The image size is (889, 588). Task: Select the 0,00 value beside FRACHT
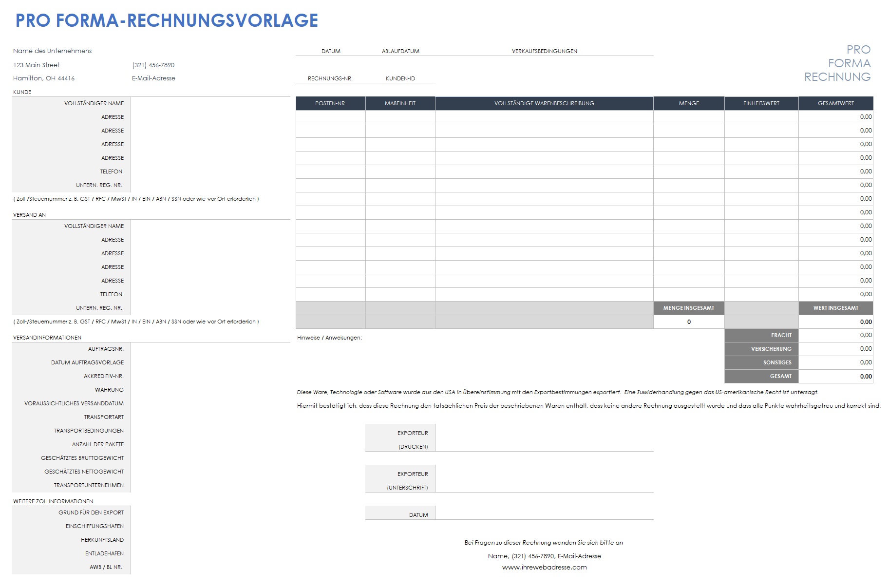click(836, 336)
